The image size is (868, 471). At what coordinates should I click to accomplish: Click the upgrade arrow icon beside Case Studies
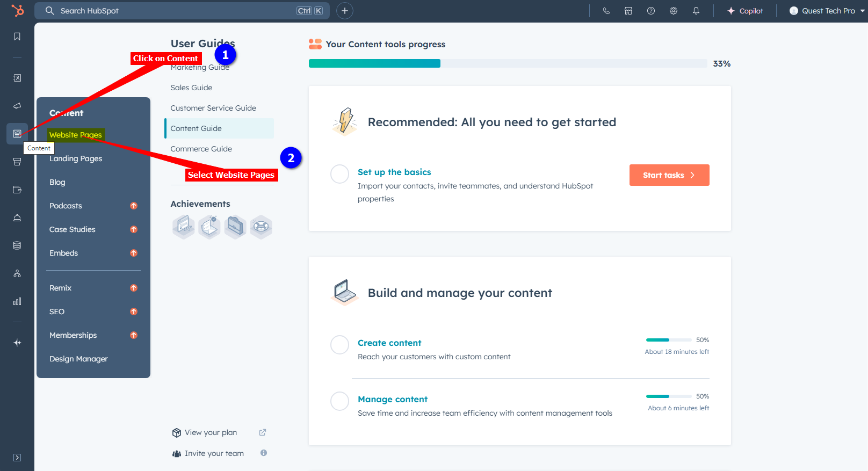134,229
